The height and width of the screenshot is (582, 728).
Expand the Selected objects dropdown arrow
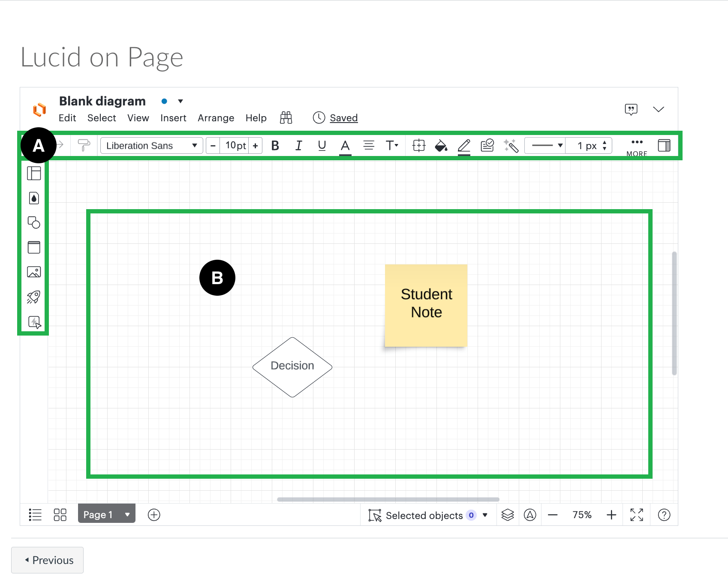pos(485,515)
